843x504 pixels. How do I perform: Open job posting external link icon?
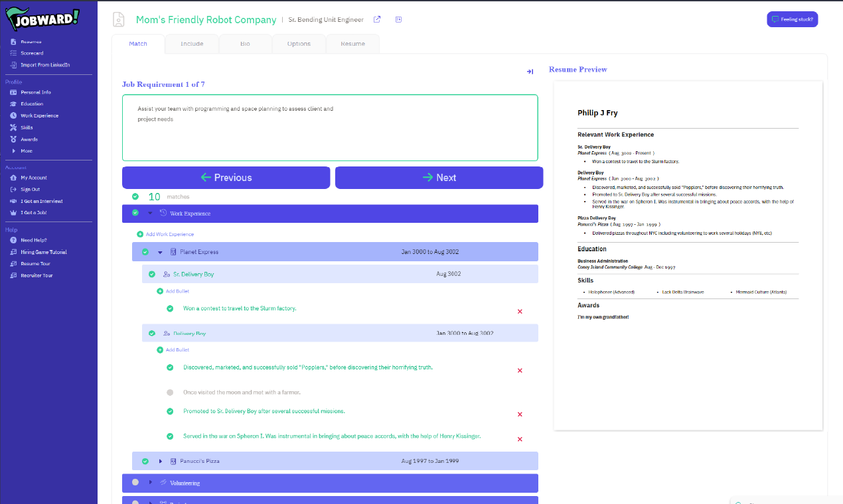pyautogui.click(x=377, y=20)
